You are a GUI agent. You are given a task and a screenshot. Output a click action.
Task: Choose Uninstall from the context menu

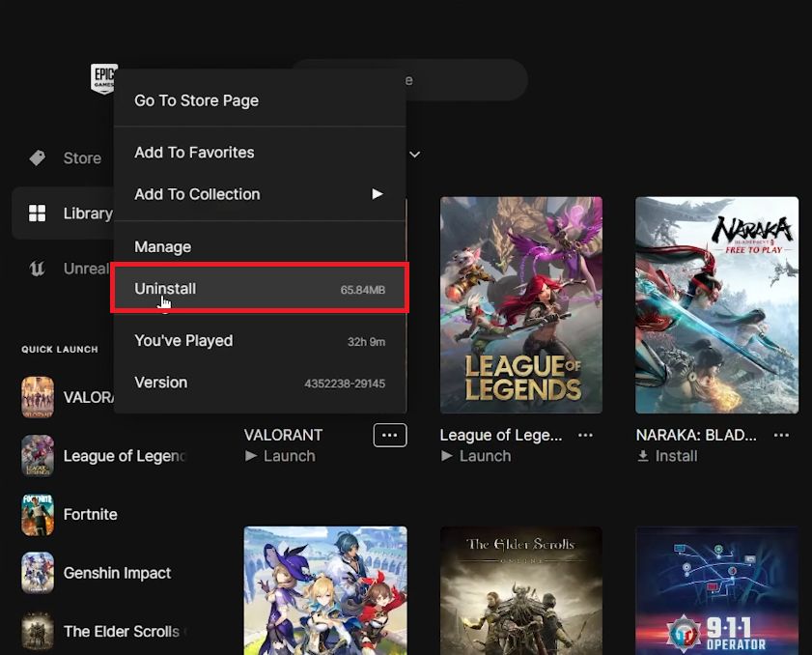pyautogui.click(x=165, y=288)
